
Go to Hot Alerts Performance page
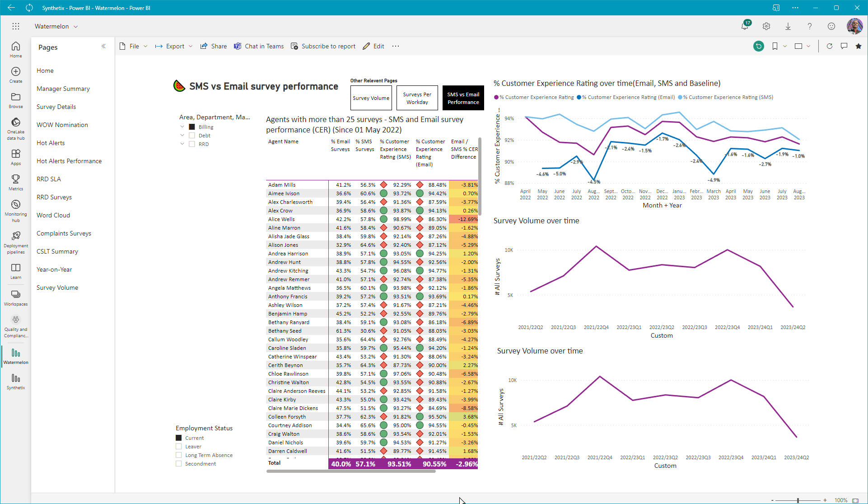click(69, 161)
